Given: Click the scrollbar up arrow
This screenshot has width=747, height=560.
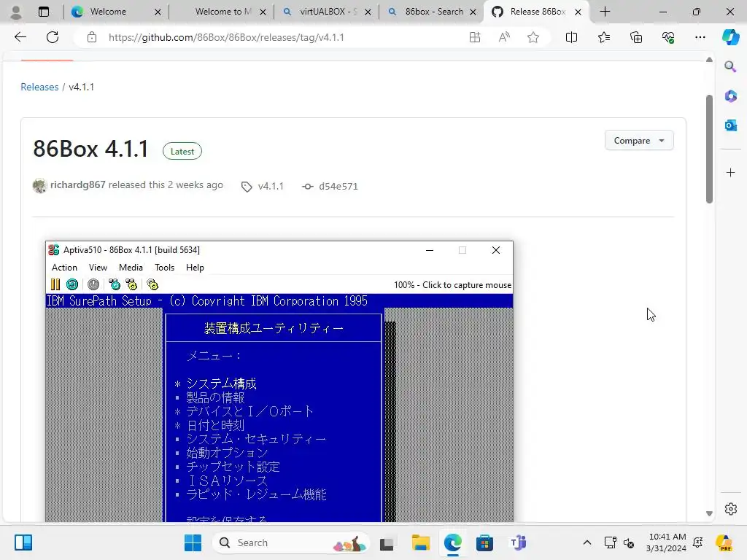Looking at the screenshot, I should point(709,60).
